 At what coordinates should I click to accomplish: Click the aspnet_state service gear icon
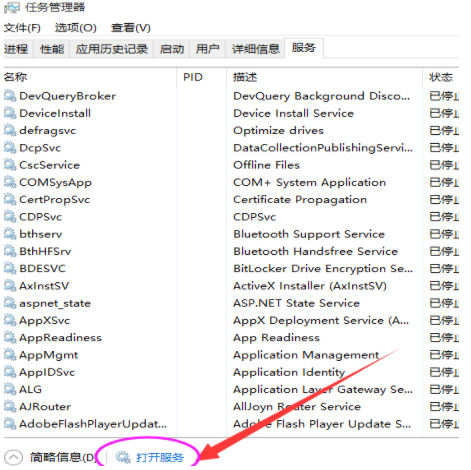click(10, 303)
